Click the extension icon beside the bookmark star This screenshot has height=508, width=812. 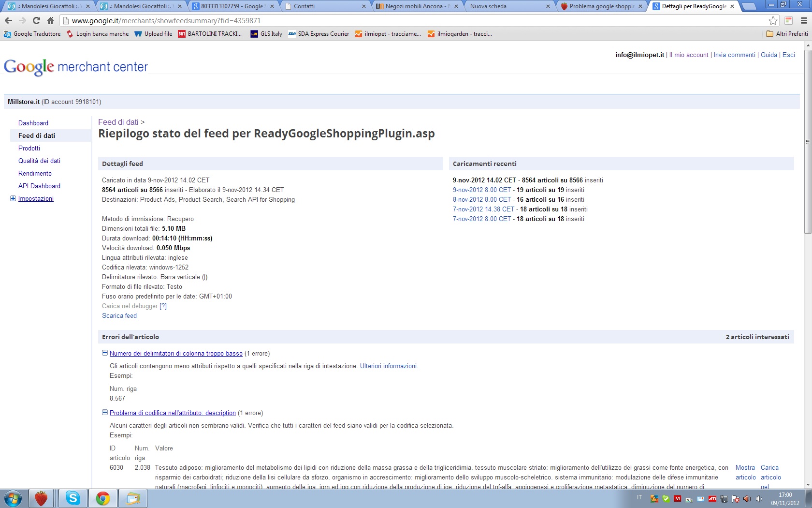[x=789, y=20]
